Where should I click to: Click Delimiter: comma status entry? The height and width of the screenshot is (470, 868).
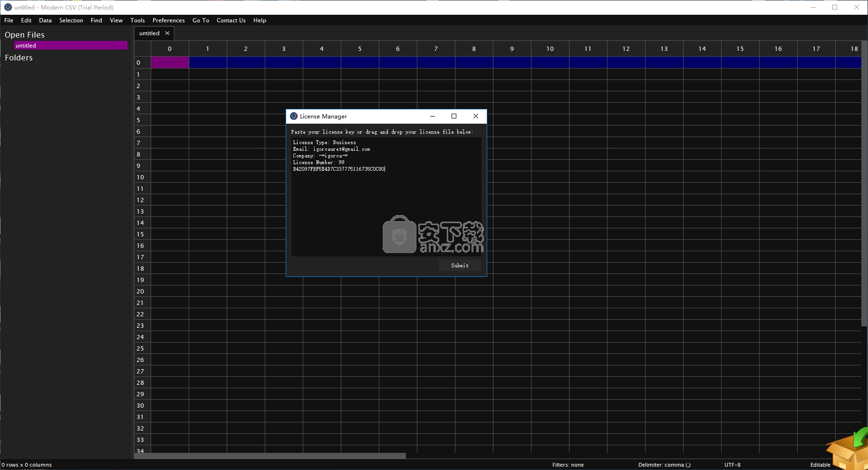point(664,465)
